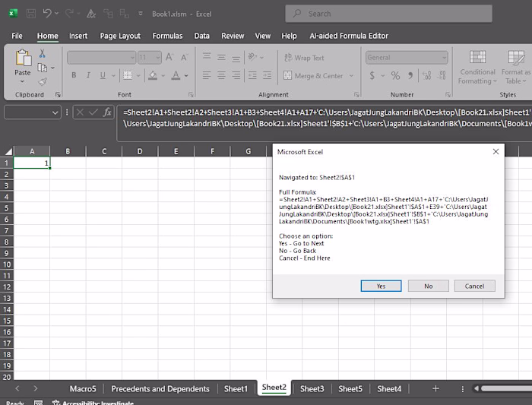Click the Center alignment icon
Image resolution: width=532 pixels, height=405 pixels.
coord(221,75)
